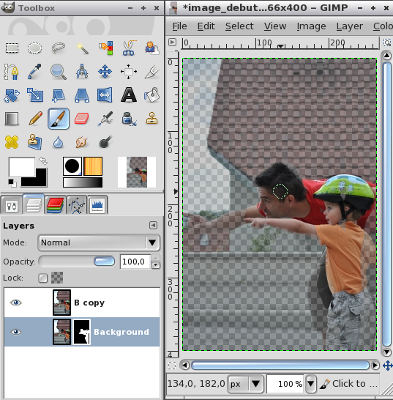Select the Rotate tool
The width and height of the screenshot is (393, 400).
12,95
